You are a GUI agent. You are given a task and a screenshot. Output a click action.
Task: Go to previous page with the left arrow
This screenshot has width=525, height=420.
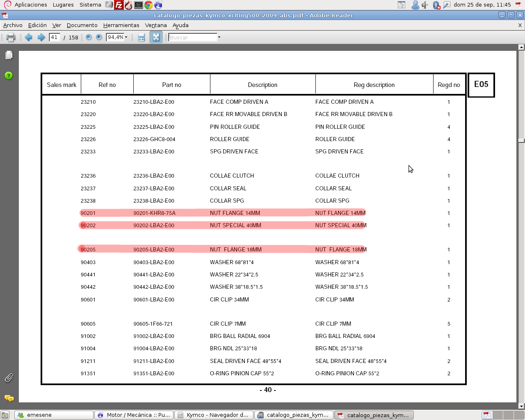(28, 37)
